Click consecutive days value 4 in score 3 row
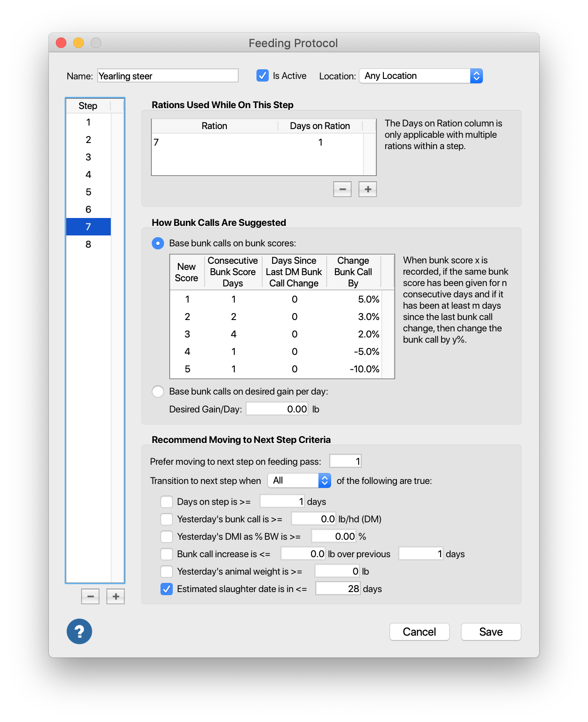This screenshot has height=722, width=588. click(x=233, y=334)
